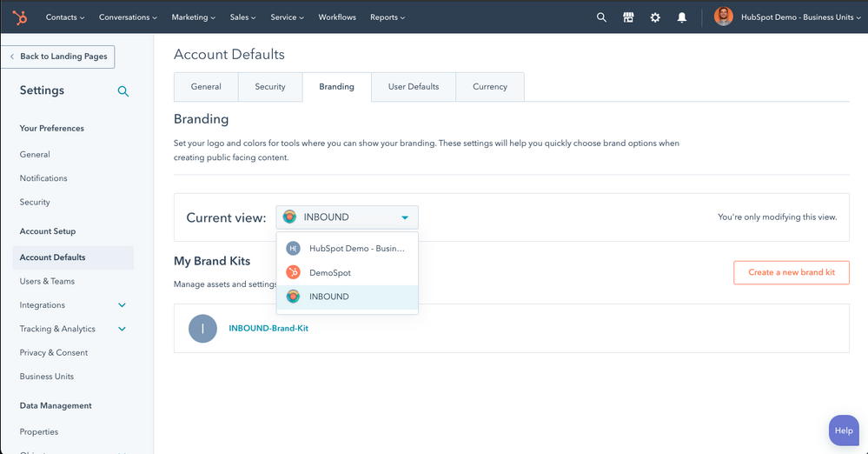Image resolution: width=868 pixels, height=454 pixels.
Task: Open the Service menu
Action: coord(287,17)
